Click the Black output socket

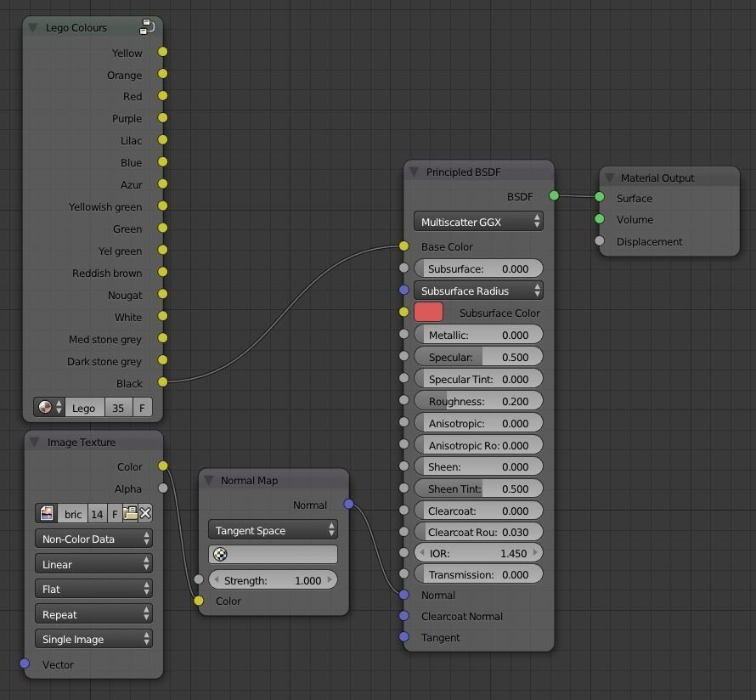pos(162,382)
